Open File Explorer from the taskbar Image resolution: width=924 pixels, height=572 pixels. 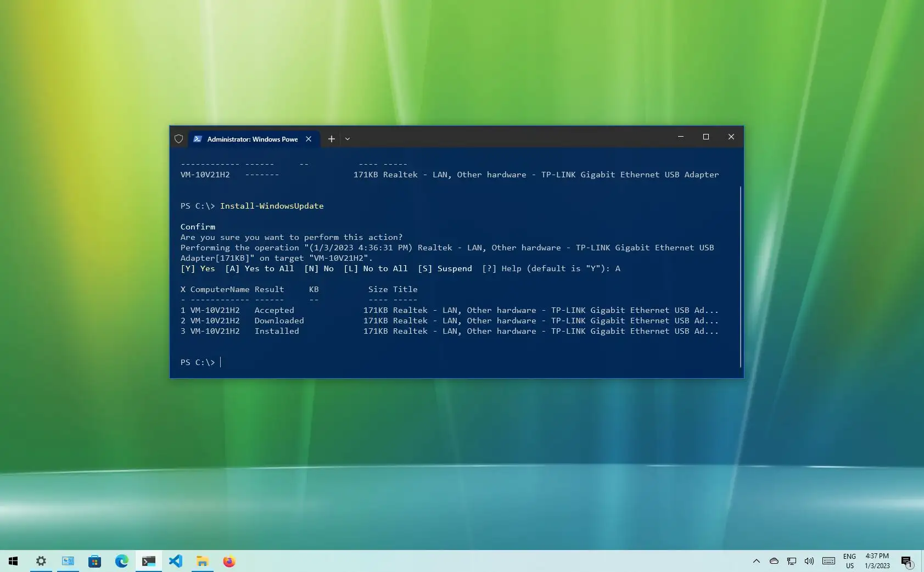coord(203,561)
